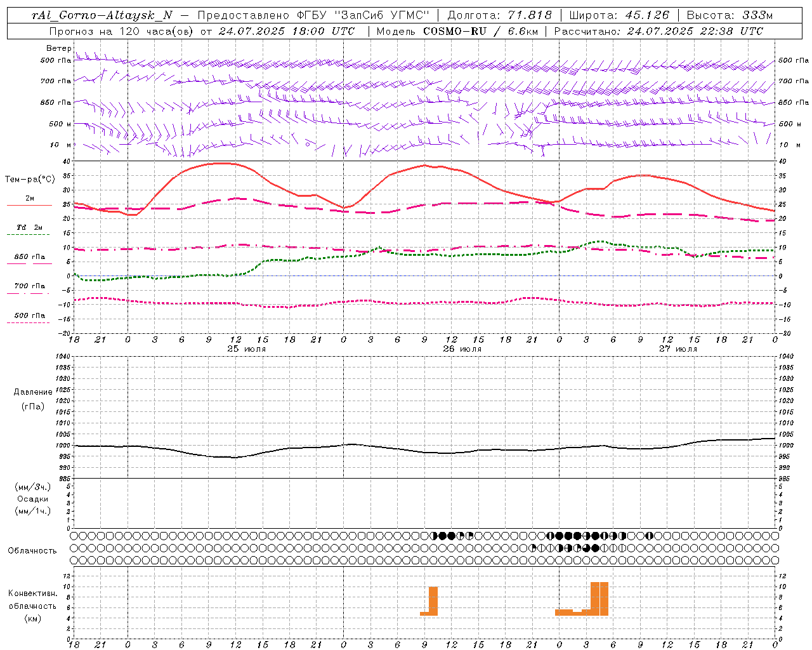Click the Долгота: 71.818 value
Screen dimensions: 812x650
(x=500, y=15)
